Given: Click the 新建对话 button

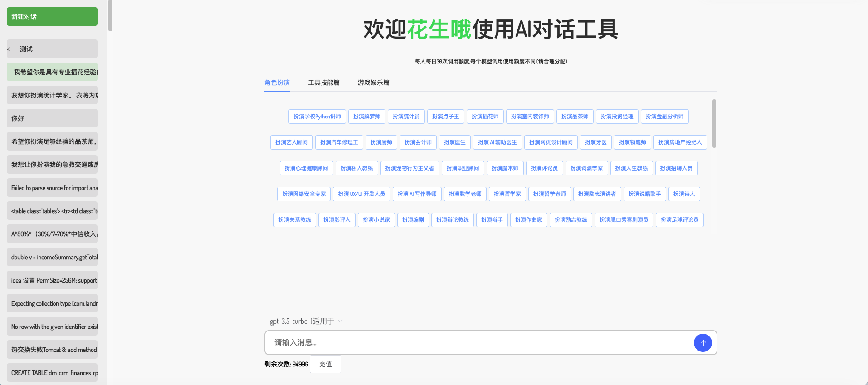Looking at the screenshot, I should 52,17.
